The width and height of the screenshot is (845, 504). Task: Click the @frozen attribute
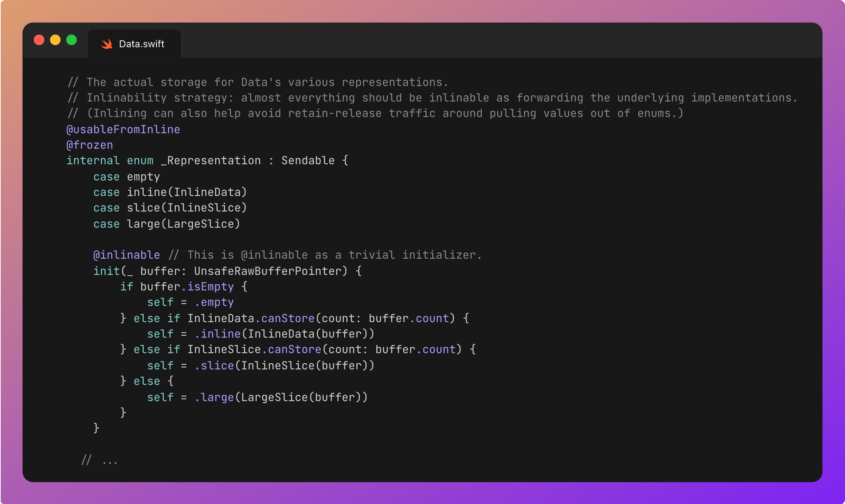click(90, 145)
